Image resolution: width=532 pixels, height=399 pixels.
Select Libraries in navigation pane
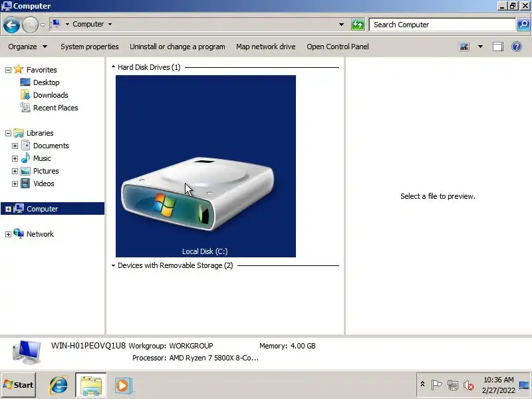(x=40, y=133)
